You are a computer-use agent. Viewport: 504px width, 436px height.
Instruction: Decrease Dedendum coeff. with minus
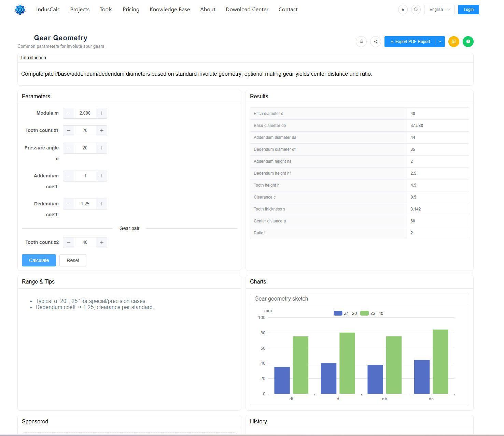pos(69,204)
